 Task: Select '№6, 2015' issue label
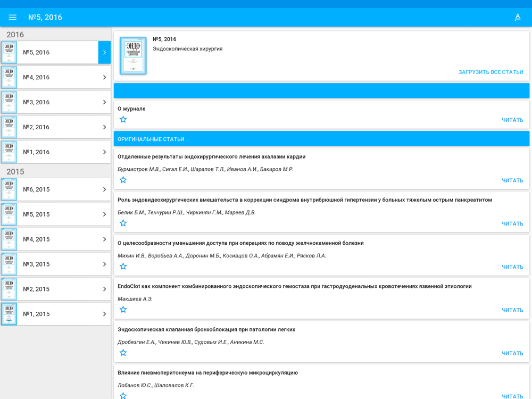coord(36,189)
